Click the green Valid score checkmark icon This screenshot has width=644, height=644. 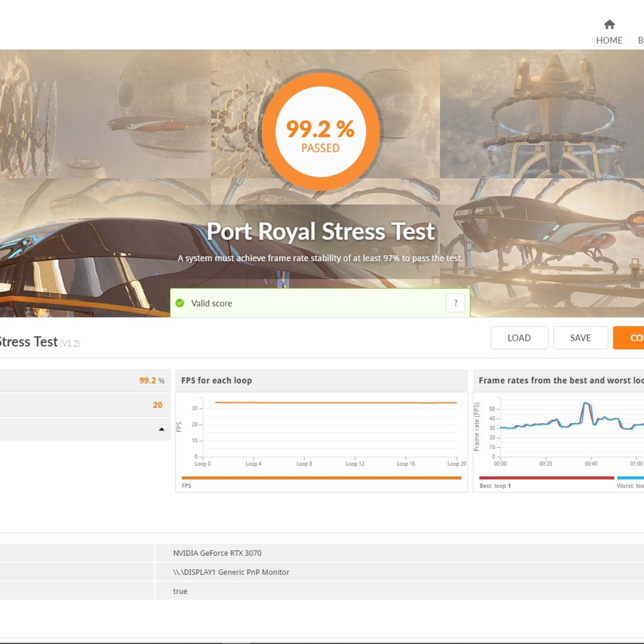[x=180, y=303]
